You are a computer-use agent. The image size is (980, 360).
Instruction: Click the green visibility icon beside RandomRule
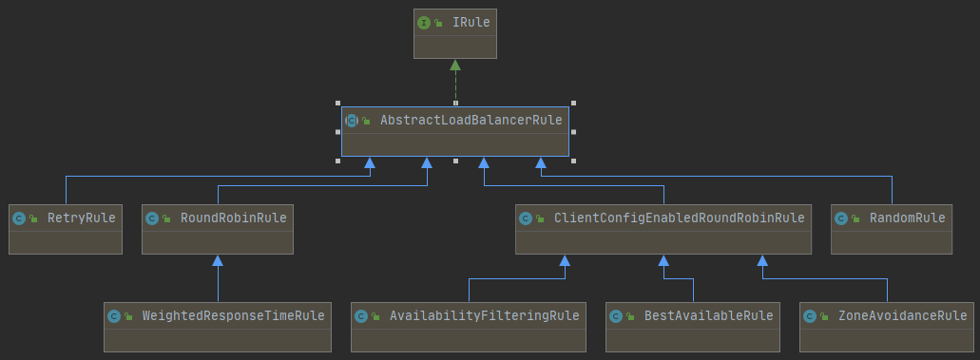click(855, 218)
